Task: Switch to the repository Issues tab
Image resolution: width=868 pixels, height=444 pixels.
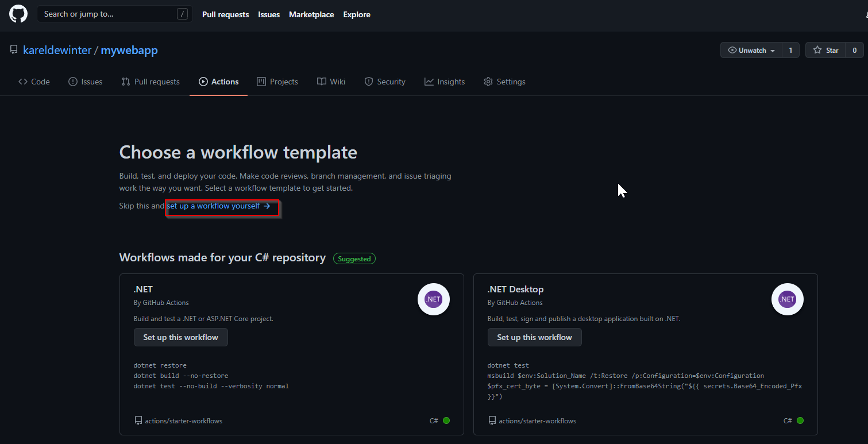Action: [x=85, y=82]
